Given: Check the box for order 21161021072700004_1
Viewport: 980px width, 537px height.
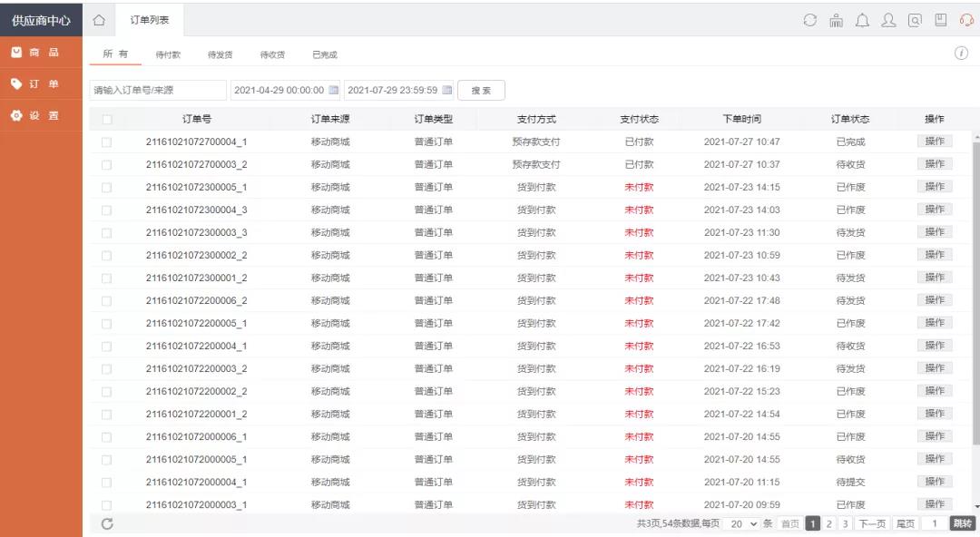Looking at the screenshot, I should 107,142.
